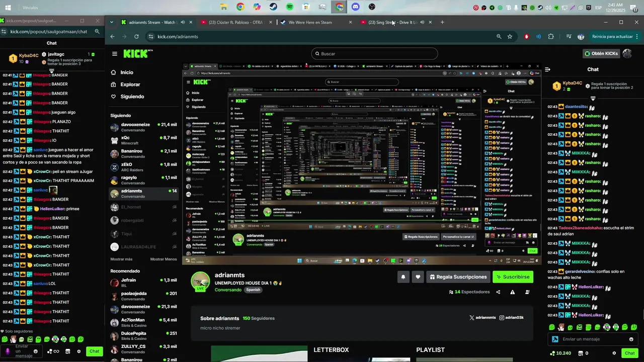Select paolaojedda in Recomendado list

(143, 296)
